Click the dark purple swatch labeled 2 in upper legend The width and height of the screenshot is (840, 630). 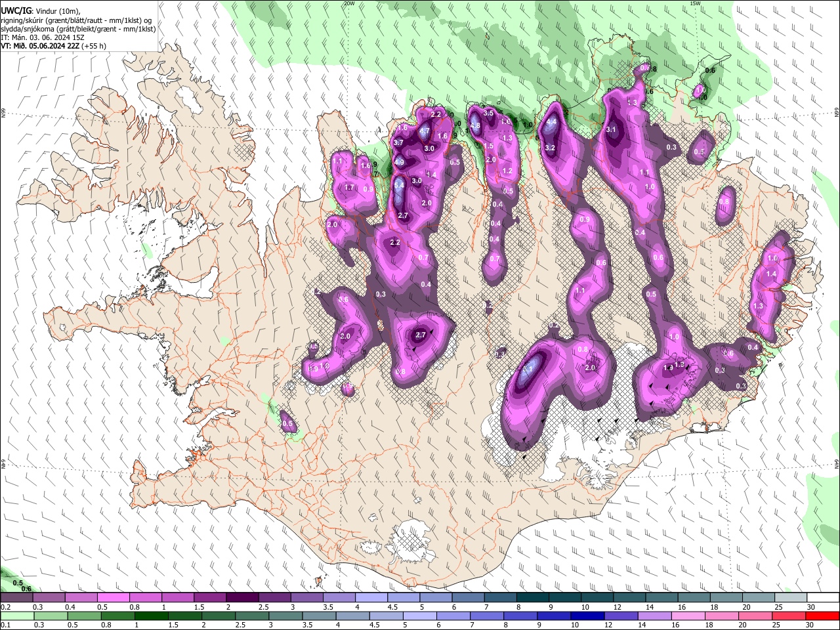click(x=242, y=598)
